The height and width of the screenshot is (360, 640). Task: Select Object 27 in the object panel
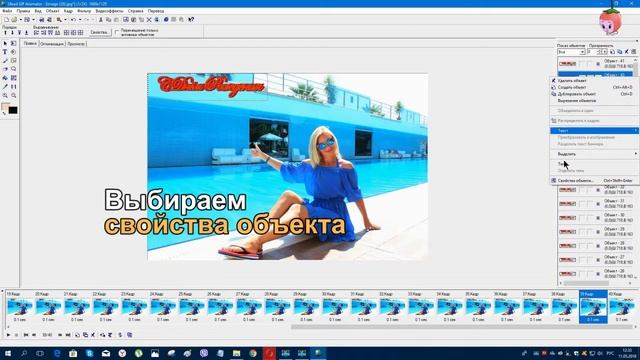click(596, 260)
